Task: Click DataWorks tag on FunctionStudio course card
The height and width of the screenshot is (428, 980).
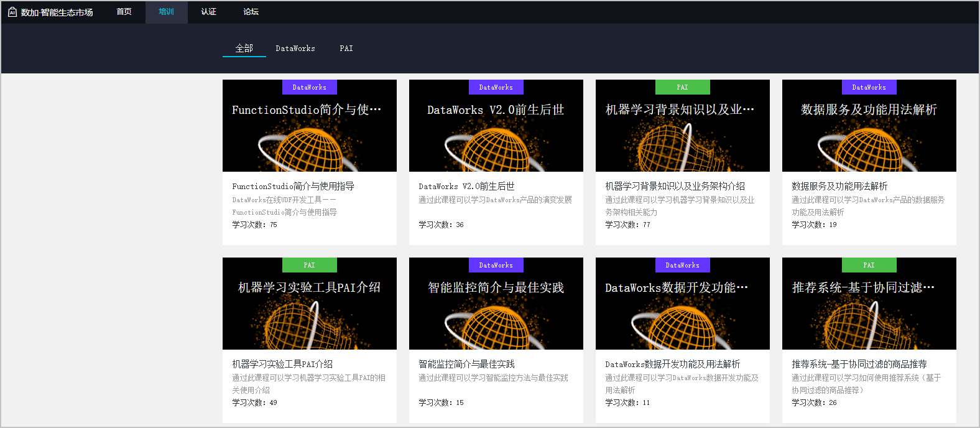Action: 310,87
